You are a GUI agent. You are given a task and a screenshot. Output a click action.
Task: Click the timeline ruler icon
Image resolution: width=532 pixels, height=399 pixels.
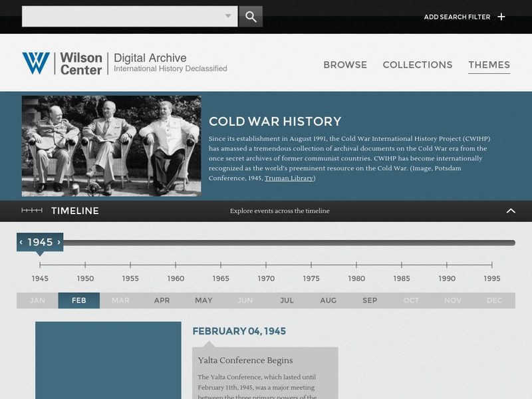pyautogui.click(x=32, y=210)
